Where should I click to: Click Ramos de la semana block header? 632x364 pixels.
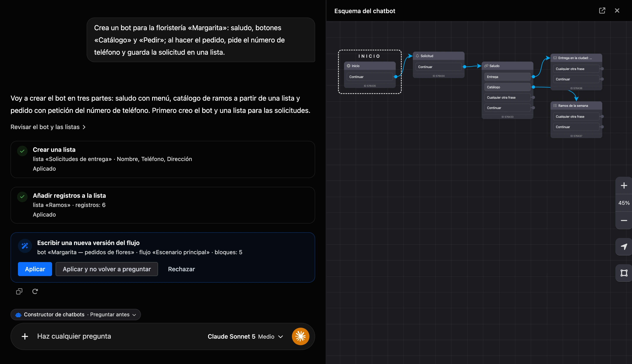(x=576, y=105)
